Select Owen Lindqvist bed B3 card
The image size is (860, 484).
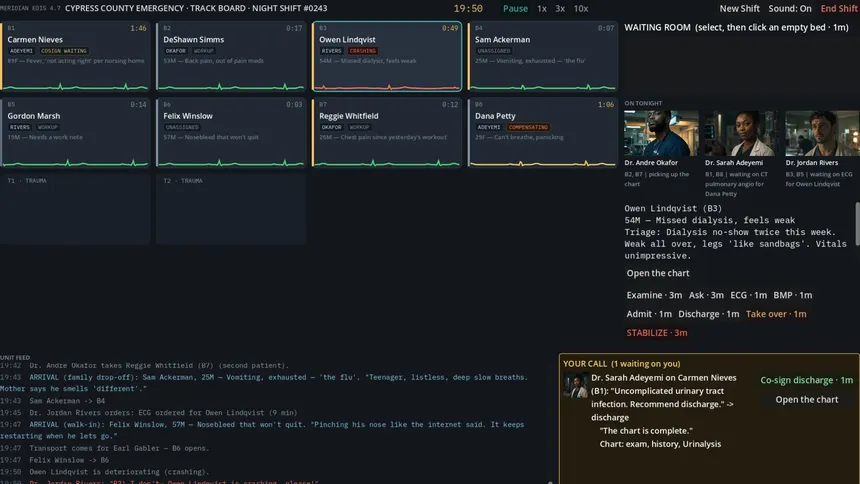pyautogui.click(x=387, y=56)
